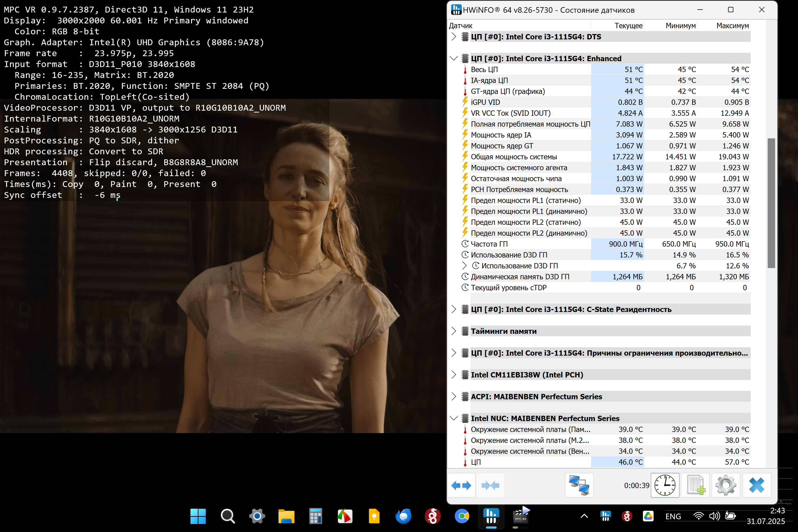
Task: Click the blue X close sensors icon
Action: (756, 485)
